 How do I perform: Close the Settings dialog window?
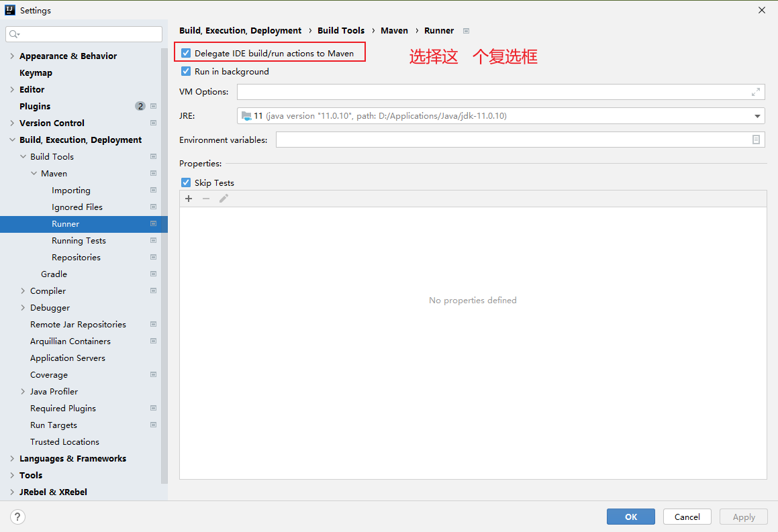762,10
